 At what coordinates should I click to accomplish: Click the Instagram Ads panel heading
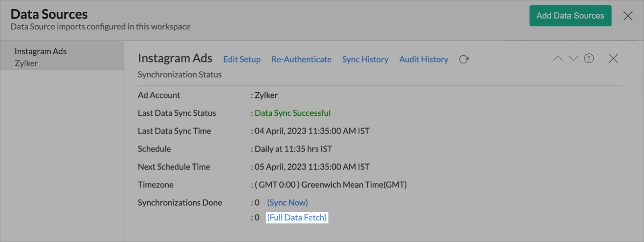(x=175, y=58)
